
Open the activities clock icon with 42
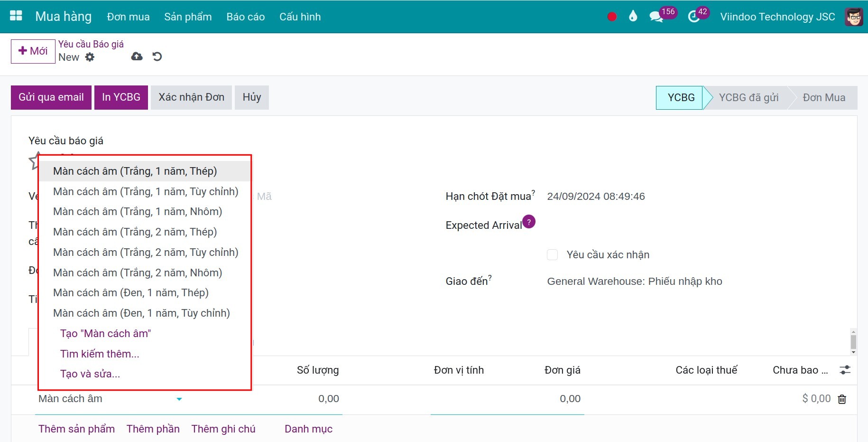[694, 17]
